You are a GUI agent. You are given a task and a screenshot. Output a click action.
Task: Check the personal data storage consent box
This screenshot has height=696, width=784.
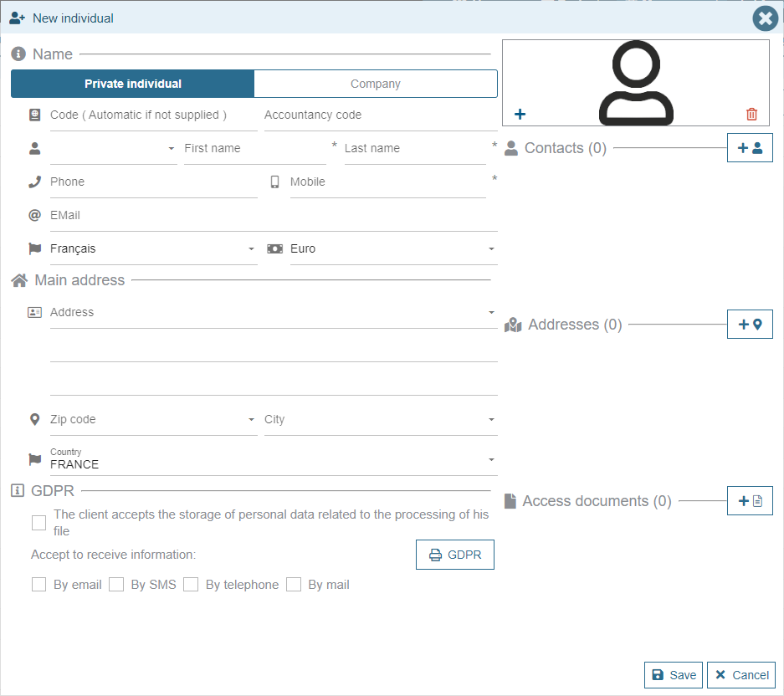tap(38, 523)
